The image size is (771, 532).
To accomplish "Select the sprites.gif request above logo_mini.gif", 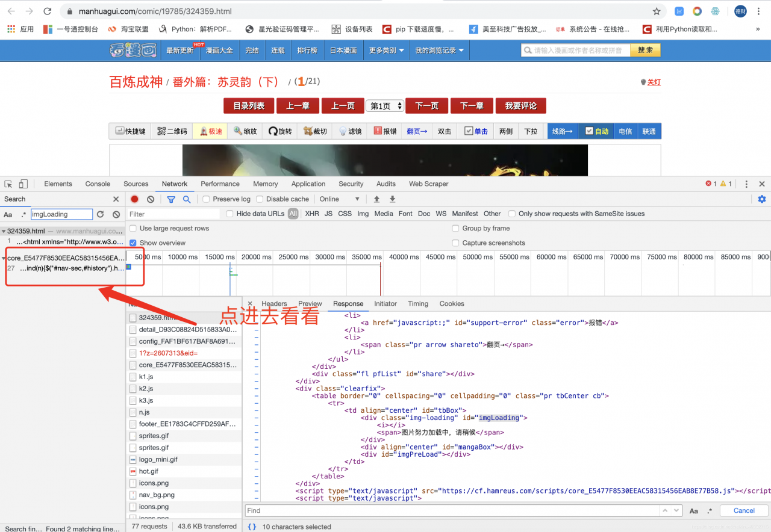I will pyautogui.click(x=184, y=448).
